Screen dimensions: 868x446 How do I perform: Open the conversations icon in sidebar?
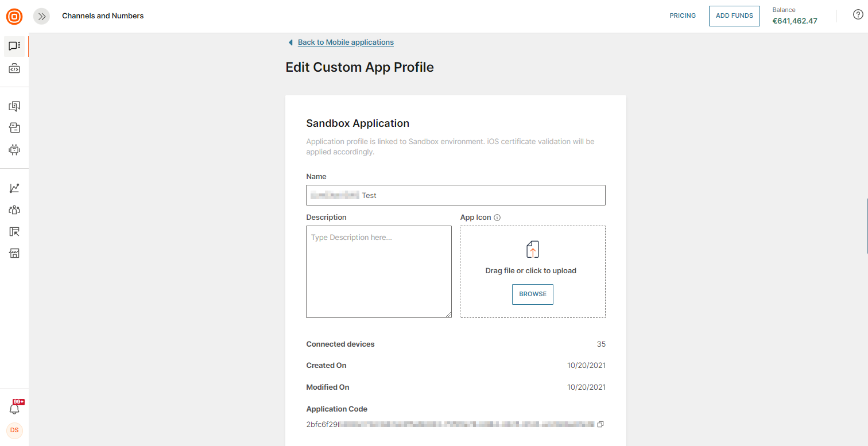coord(14,106)
